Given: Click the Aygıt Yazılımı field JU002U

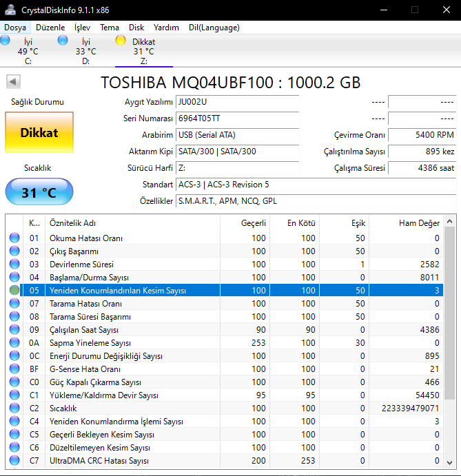Looking at the screenshot, I should pyautogui.click(x=238, y=102).
